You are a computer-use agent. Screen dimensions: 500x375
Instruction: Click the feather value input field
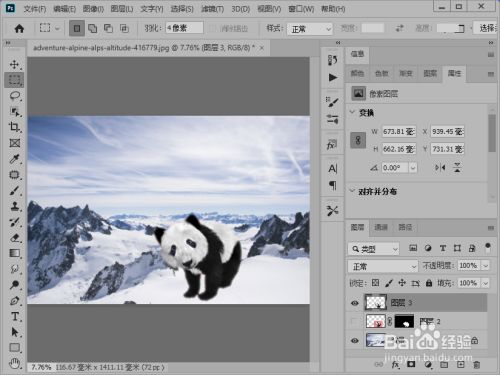(184, 28)
